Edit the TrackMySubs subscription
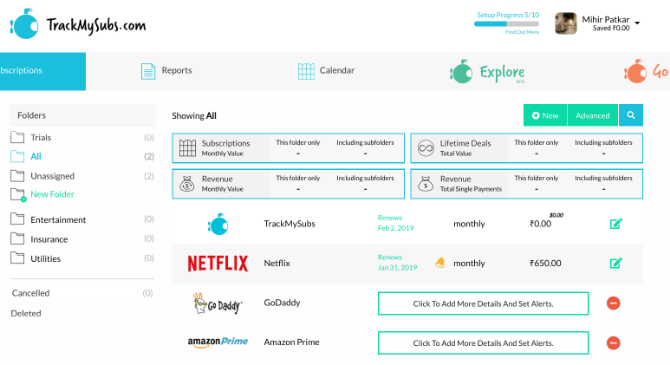Viewport: 670px width, 365px height. 616,224
